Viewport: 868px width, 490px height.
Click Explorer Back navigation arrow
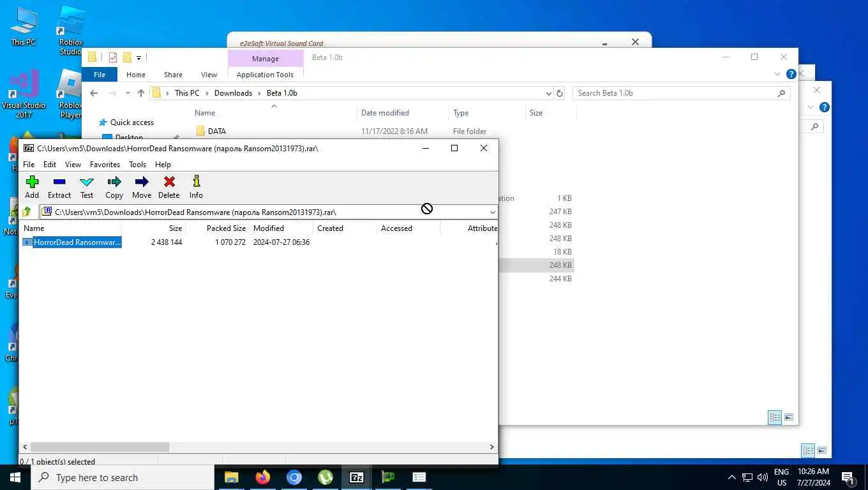(x=94, y=93)
